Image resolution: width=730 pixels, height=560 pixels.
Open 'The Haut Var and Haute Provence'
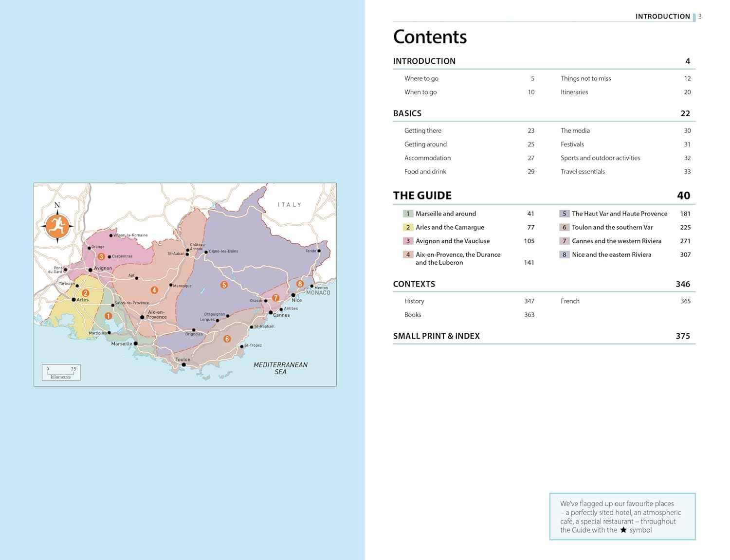click(620, 214)
